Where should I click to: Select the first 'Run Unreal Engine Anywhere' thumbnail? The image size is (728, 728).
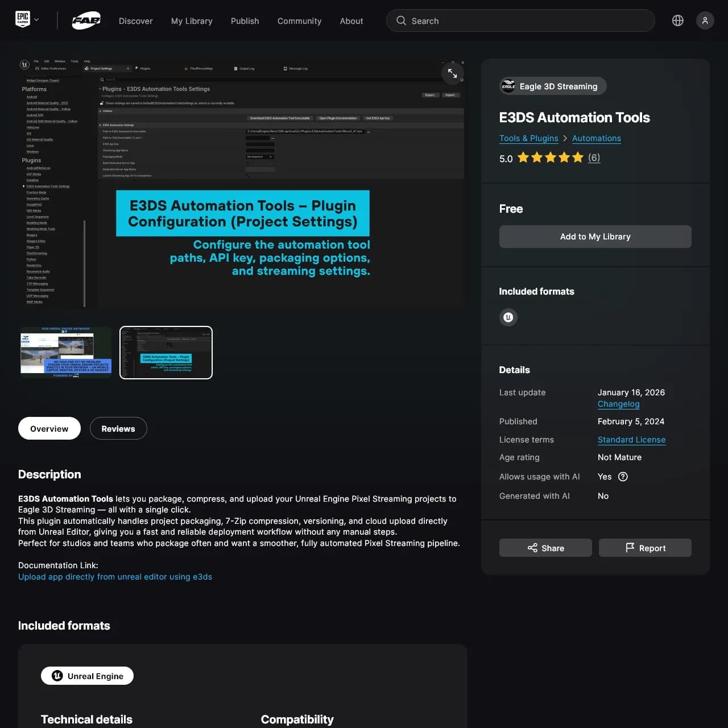tap(66, 353)
